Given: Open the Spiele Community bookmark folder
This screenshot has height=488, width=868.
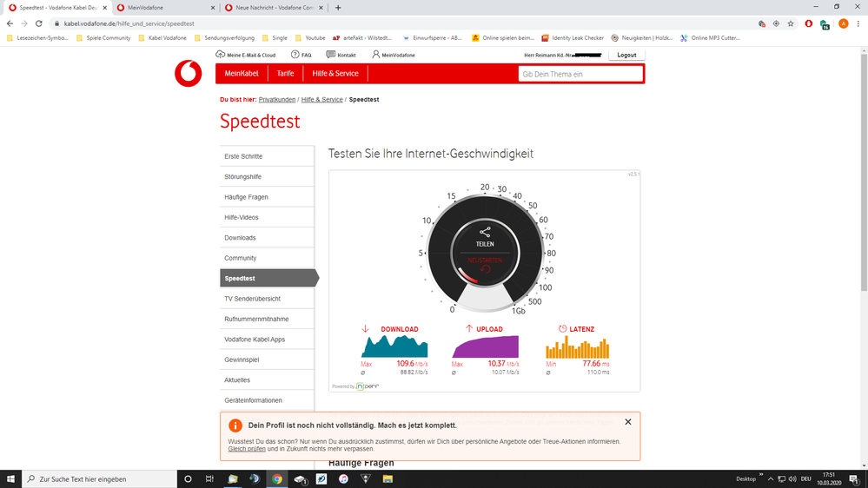Looking at the screenshot, I should coord(103,38).
